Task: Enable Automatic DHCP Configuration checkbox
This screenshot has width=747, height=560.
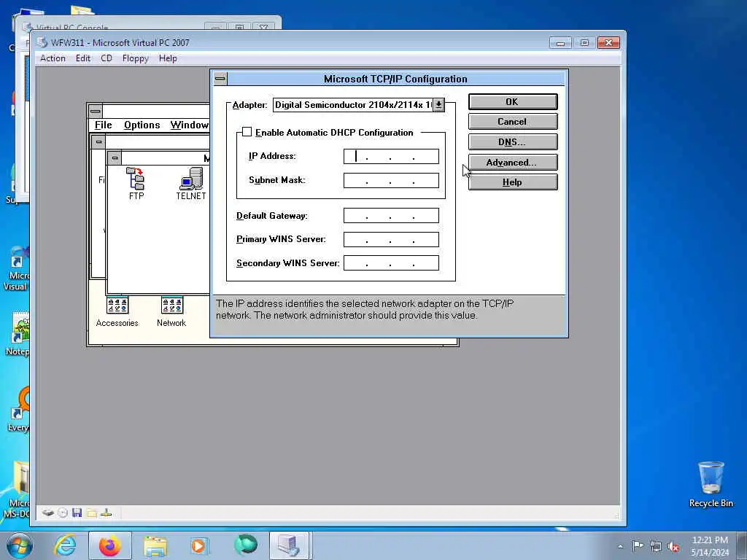Action: tap(247, 132)
